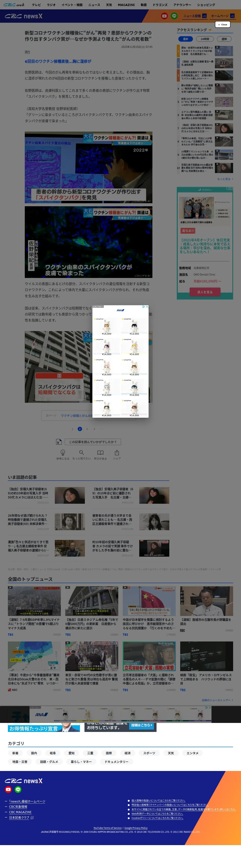The width and height of the screenshot is (241, 868).
Task: Click the もっと知りたい magnifier reaction icon
Action: coord(82,452)
